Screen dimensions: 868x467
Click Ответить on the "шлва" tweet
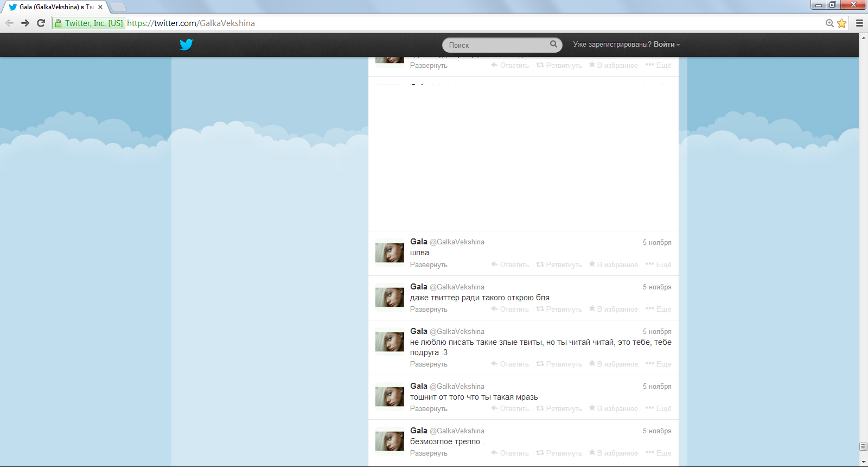(510, 264)
